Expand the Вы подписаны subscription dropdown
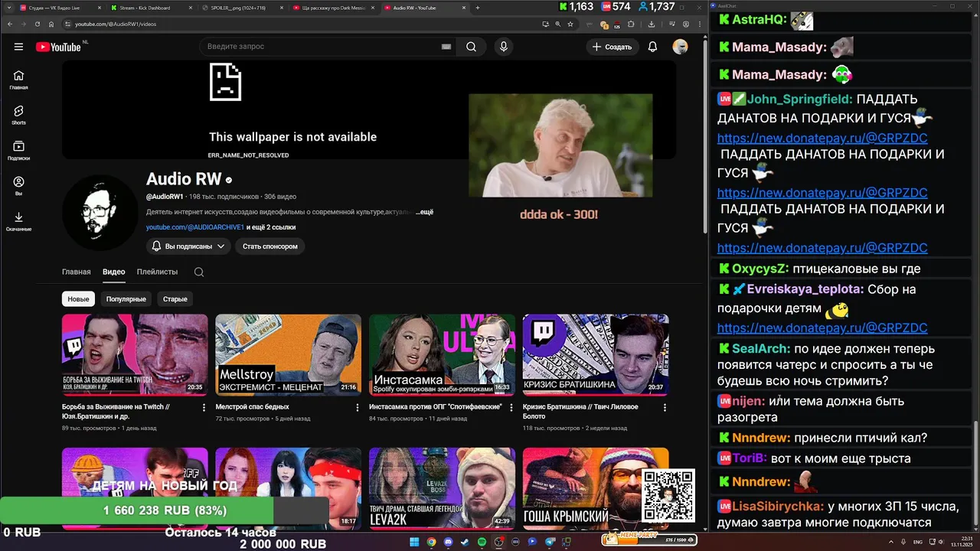 click(x=188, y=246)
